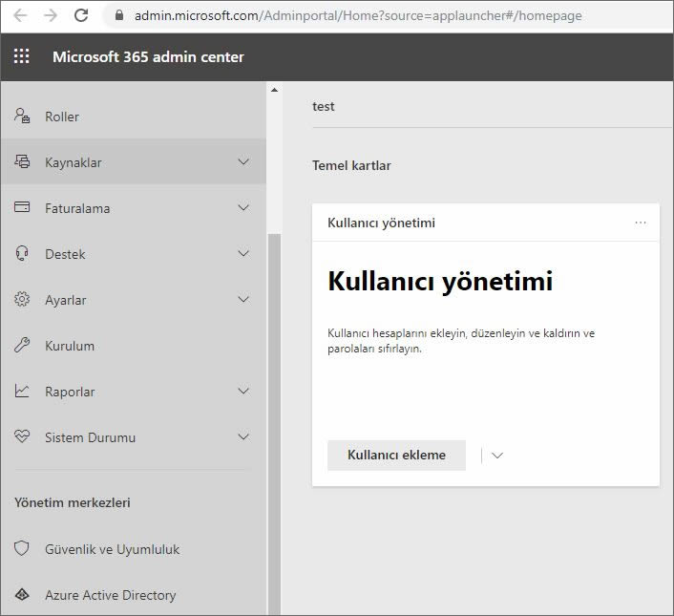Click the 'Kullanıcı hesaplarını ekleyin' description text
Image resolution: width=674 pixels, height=616 pixels.
click(x=461, y=340)
